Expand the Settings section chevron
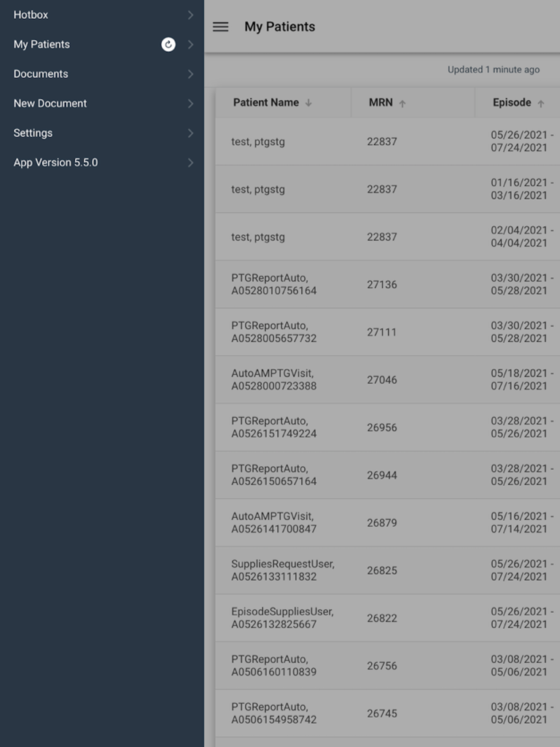Screen dimensions: 560x747 click(x=190, y=133)
